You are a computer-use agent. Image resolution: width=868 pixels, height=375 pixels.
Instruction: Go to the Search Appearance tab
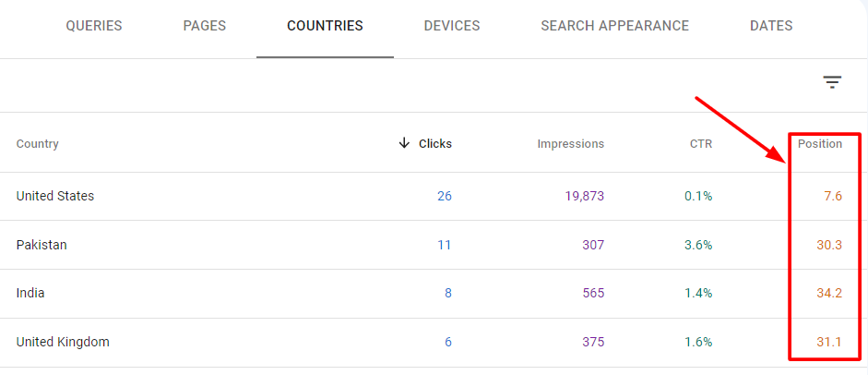click(614, 26)
